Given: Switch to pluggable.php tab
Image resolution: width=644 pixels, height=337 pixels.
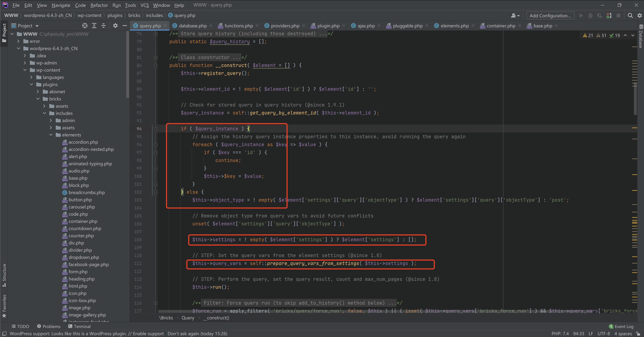Looking at the screenshot, I should coord(407,26).
